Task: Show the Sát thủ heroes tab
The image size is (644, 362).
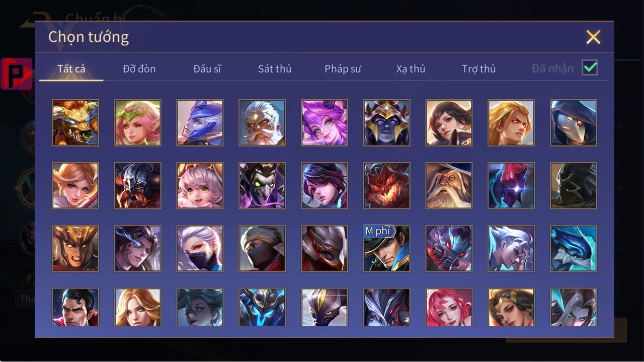Action: [x=275, y=69]
